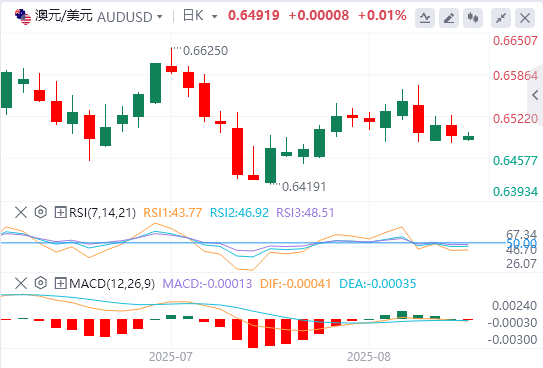Select the RSI(7,14,21) label
This screenshot has width=543, height=368.
click(x=103, y=213)
